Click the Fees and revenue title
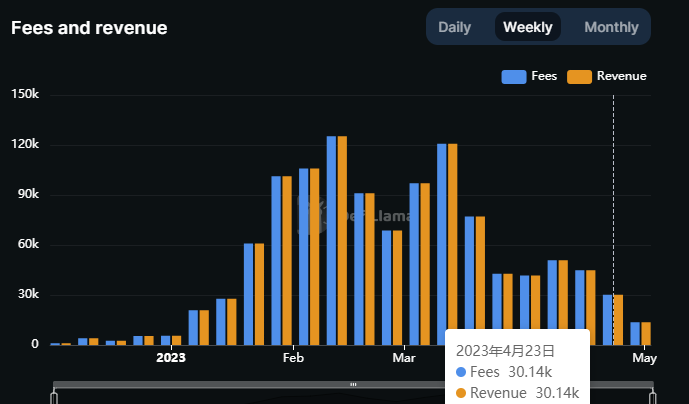This screenshot has height=404, width=689. pyautogui.click(x=89, y=28)
